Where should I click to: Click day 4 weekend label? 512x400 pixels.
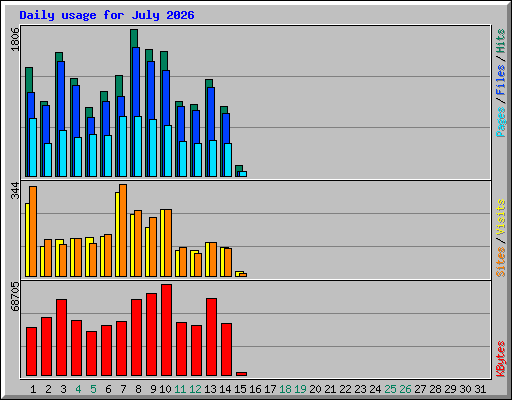point(78,389)
